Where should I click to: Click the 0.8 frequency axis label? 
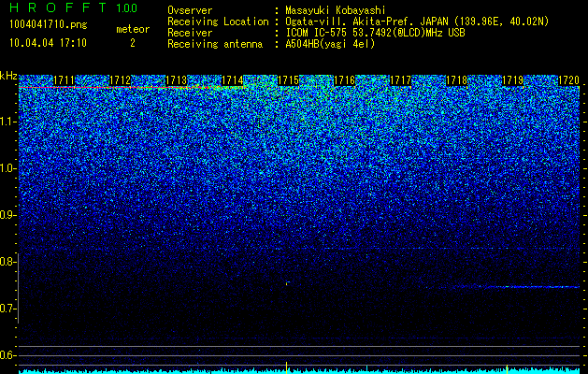(8, 262)
